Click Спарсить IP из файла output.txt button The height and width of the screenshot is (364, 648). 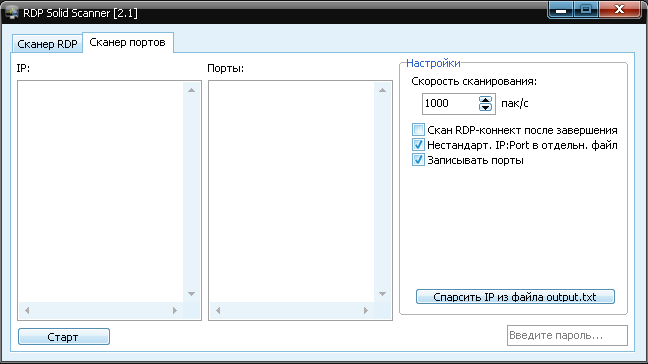[x=515, y=297]
